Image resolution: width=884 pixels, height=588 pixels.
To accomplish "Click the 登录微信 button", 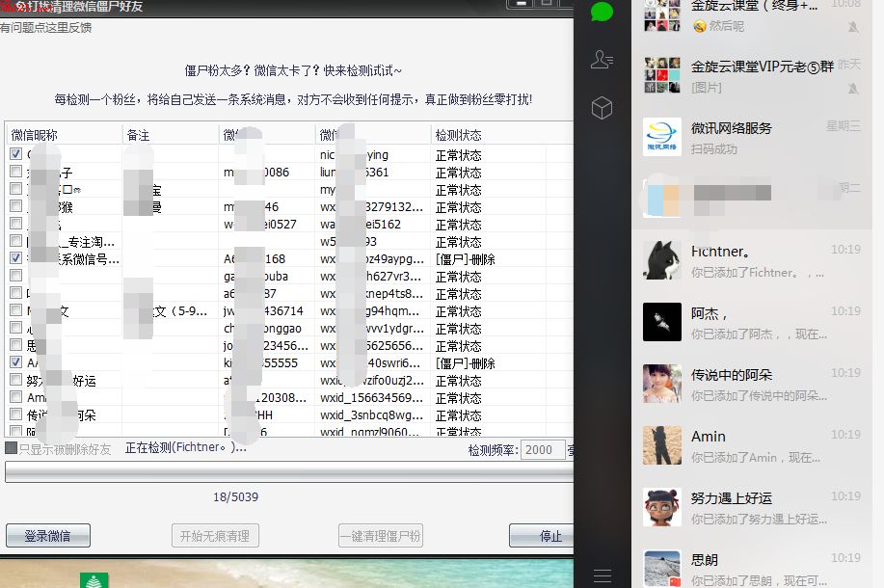I will [x=48, y=536].
